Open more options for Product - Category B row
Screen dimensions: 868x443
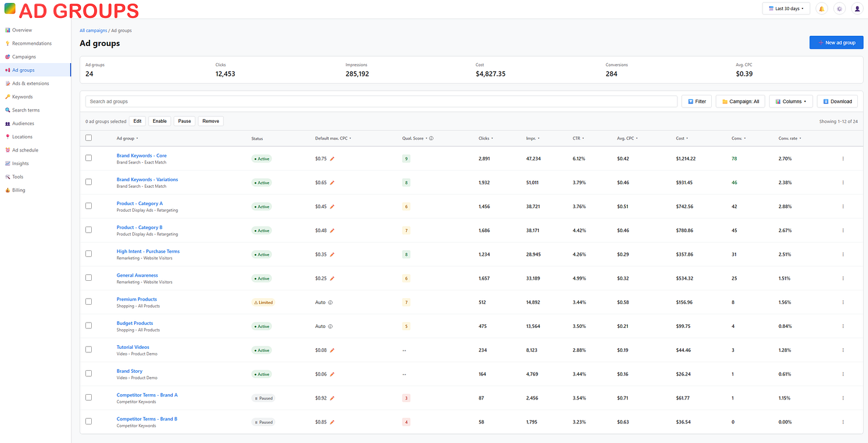(x=843, y=231)
